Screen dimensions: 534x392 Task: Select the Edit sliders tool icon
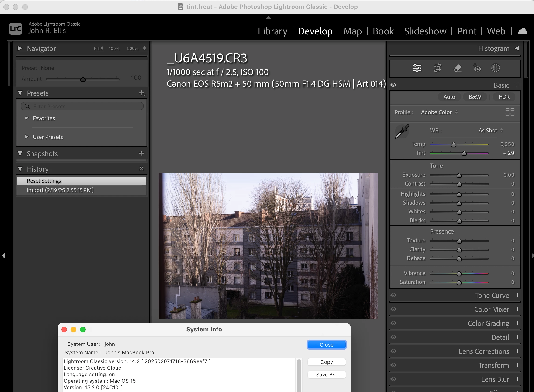coord(417,68)
